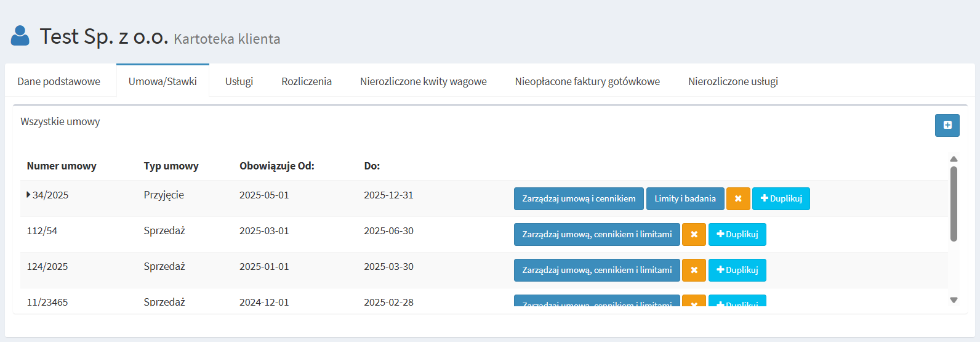This screenshot has height=342, width=980.
Task: Switch to the Usługi tab
Action: [x=239, y=81]
